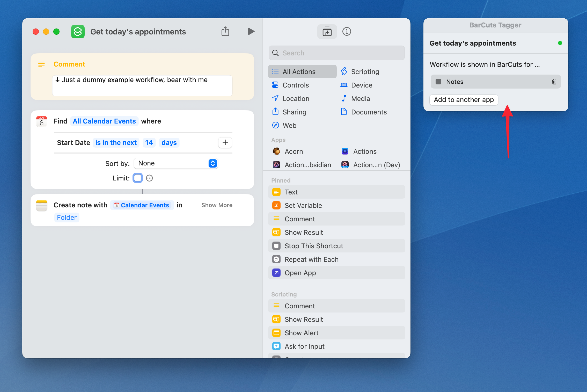Switch to the Scripting category
Image resolution: width=587 pixels, height=392 pixels.
point(365,71)
